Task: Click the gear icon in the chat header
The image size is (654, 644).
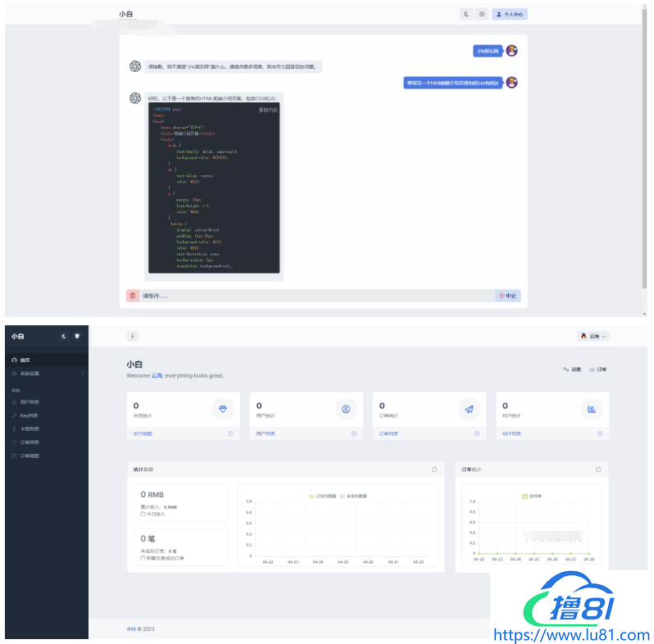Action: pos(482,14)
